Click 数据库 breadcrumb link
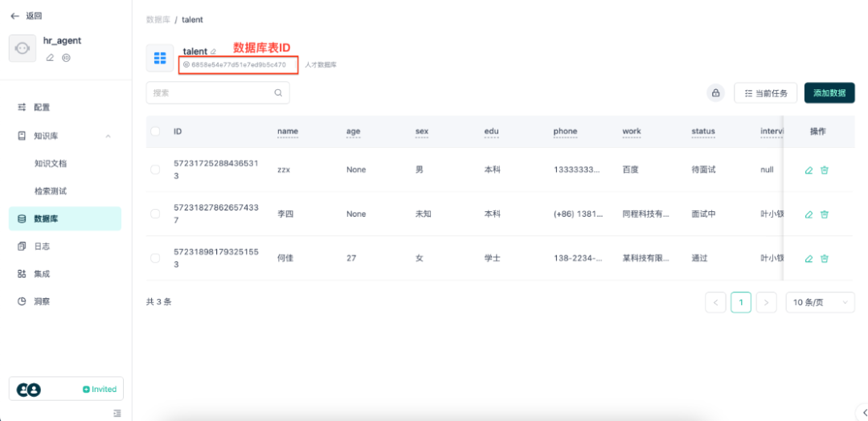Viewport: 868px width, 421px height. 158,19
